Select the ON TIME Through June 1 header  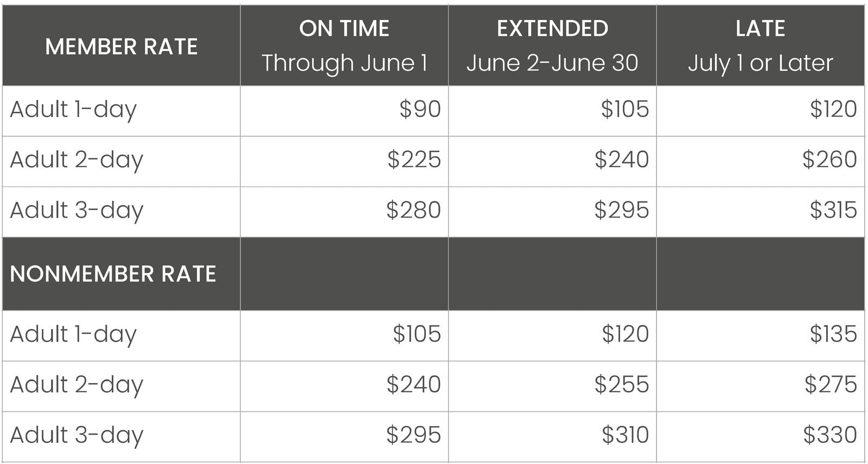(x=344, y=46)
